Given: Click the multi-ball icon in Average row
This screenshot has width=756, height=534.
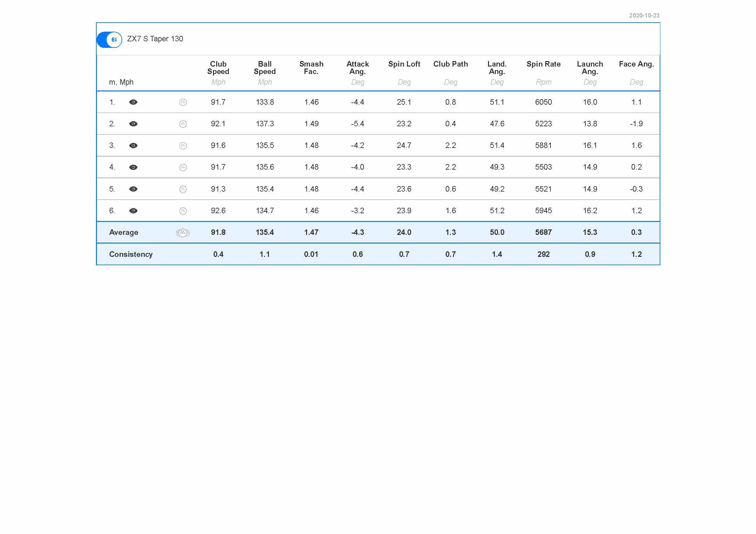Looking at the screenshot, I should tap(183, 233).
